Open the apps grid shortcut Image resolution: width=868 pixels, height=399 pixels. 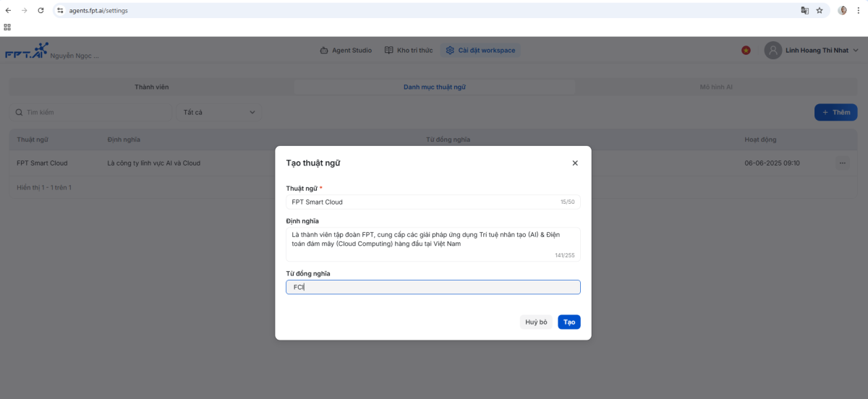coord(7,27)
